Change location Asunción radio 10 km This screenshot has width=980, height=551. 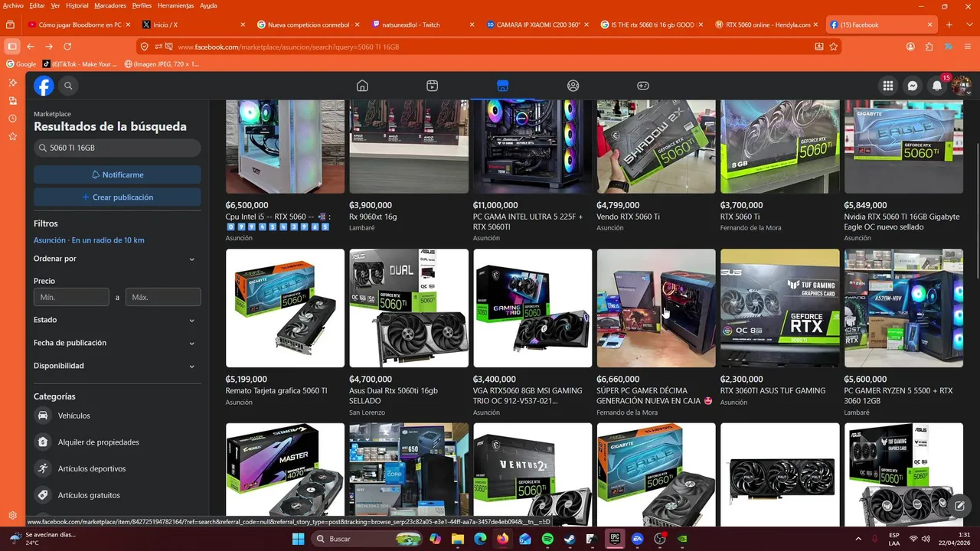click(89, 240)
